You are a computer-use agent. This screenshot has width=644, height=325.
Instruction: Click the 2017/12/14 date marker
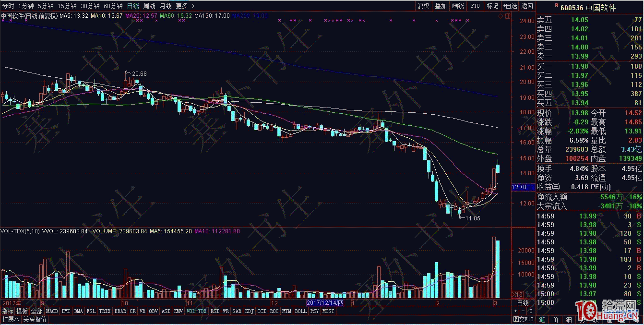325,303
